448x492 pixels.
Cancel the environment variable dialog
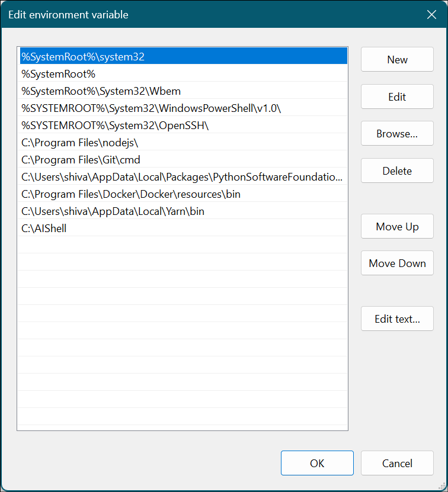point(397,464)
